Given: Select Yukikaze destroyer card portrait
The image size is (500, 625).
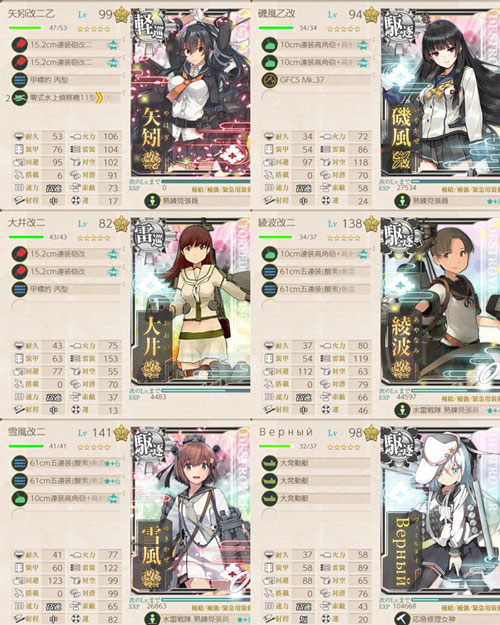Looking at the screenshot, I should tap(191, 511).
